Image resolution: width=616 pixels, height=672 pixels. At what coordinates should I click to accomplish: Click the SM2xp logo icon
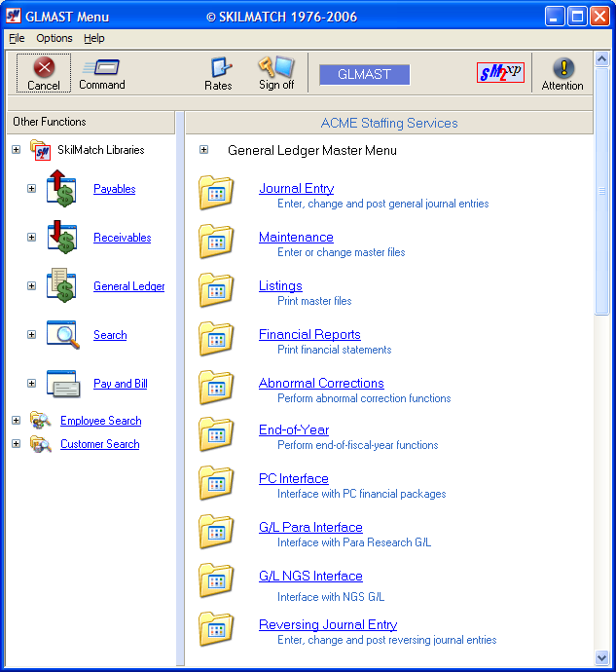coord(500,72)
